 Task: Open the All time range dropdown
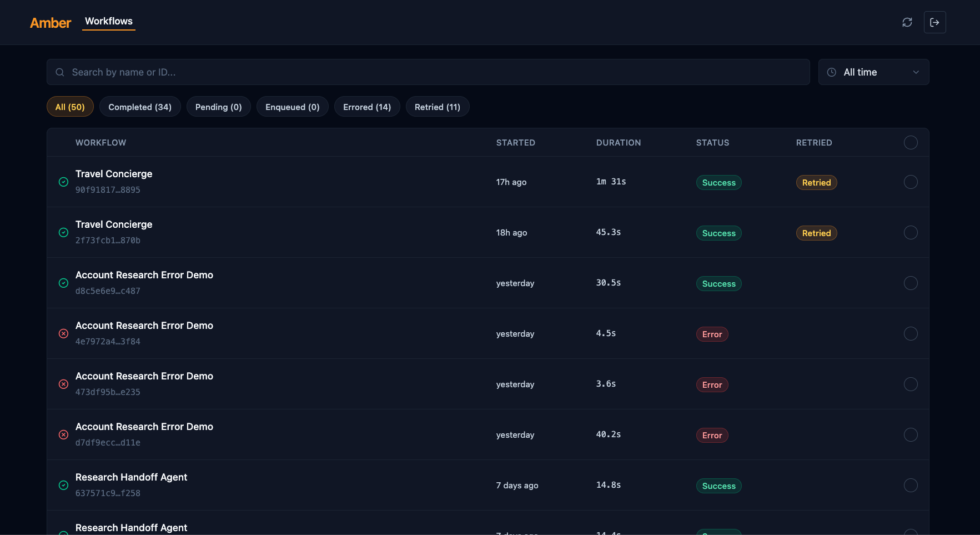click(x=873, y=72)
